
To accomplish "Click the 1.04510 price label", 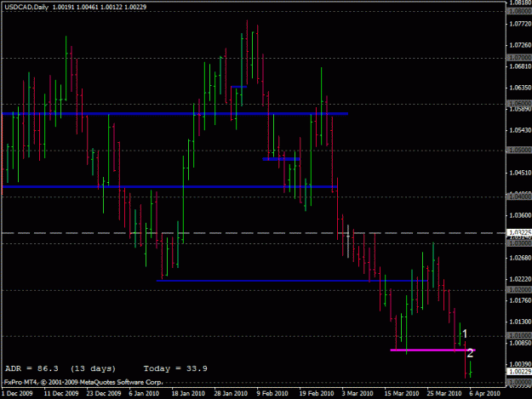I will (x=520, y=173).
